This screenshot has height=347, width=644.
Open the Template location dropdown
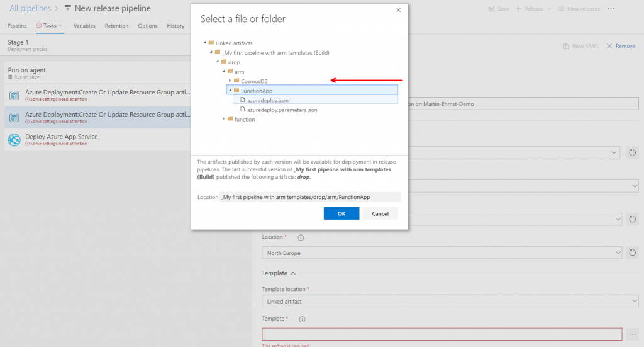450,302
